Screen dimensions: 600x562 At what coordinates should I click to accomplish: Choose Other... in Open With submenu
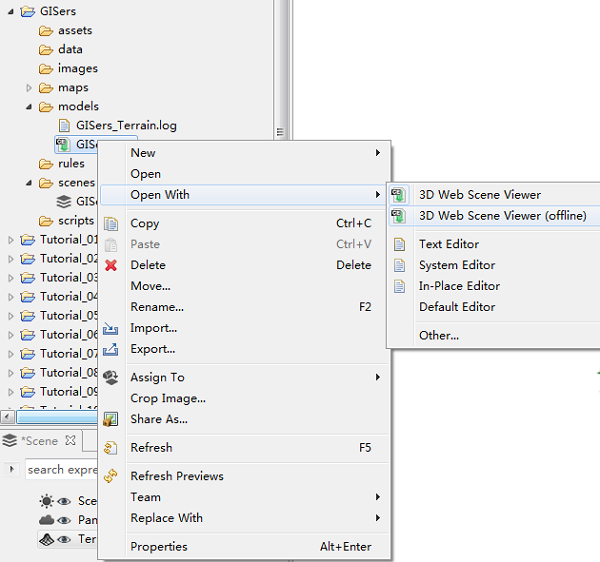click(494, 336)
